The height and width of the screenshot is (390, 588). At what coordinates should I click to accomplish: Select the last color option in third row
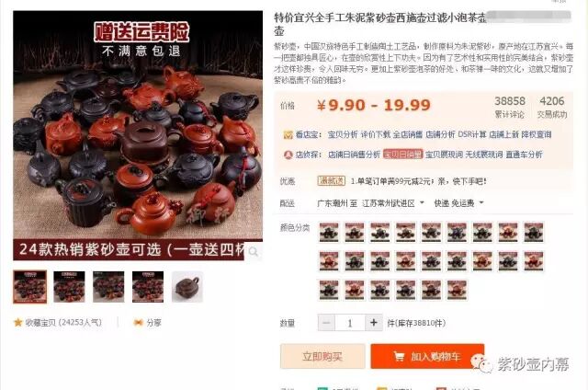point(457,290)
